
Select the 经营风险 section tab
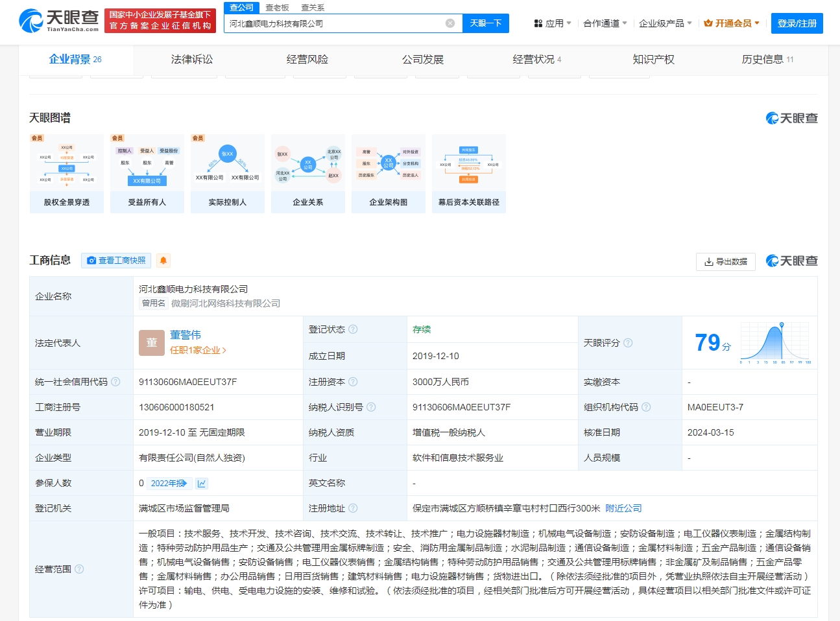tap(307, 60)
